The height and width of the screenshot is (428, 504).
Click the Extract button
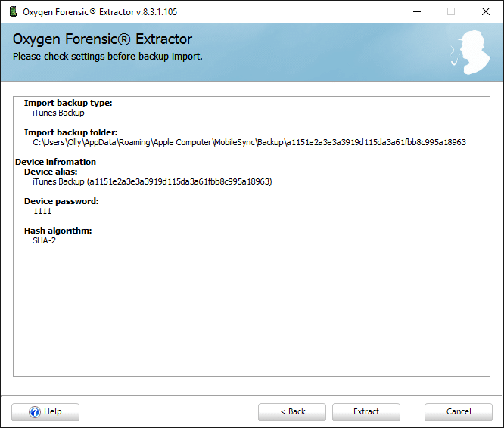tap(366, 412)
